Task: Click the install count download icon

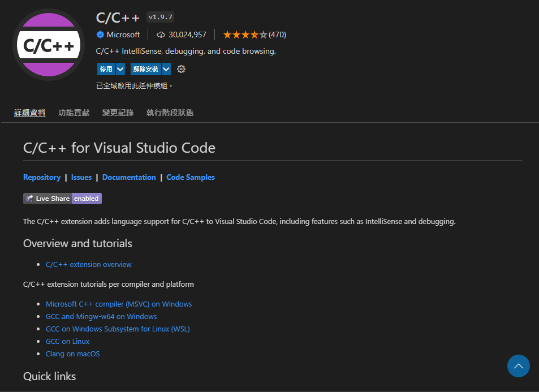Action: tap(161, 35)
